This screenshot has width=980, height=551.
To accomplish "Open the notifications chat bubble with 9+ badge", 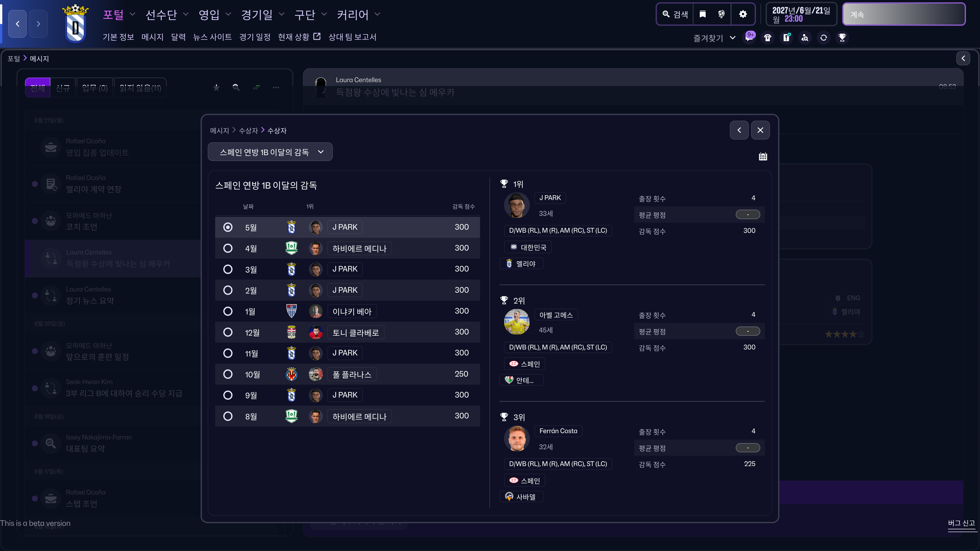I will point(749,38).
